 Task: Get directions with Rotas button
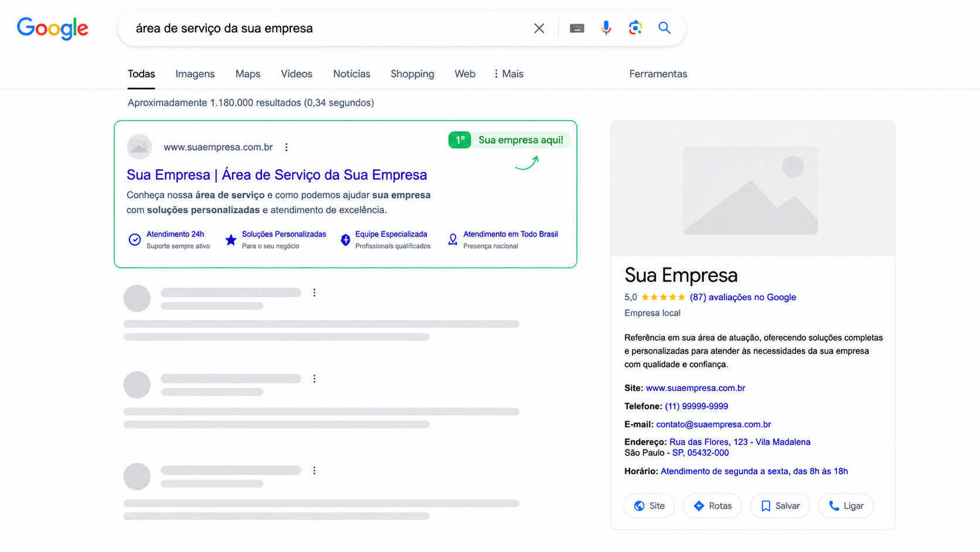[x=712, y=506]
